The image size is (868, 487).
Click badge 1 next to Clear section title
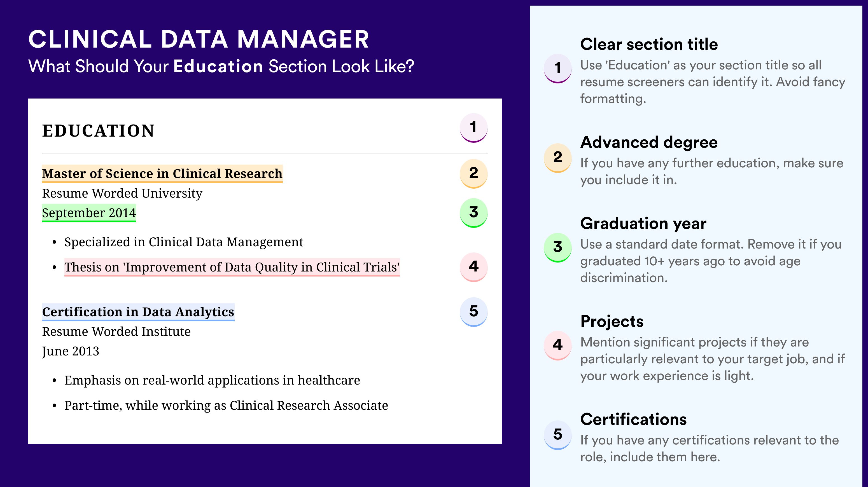pos(558,68)
